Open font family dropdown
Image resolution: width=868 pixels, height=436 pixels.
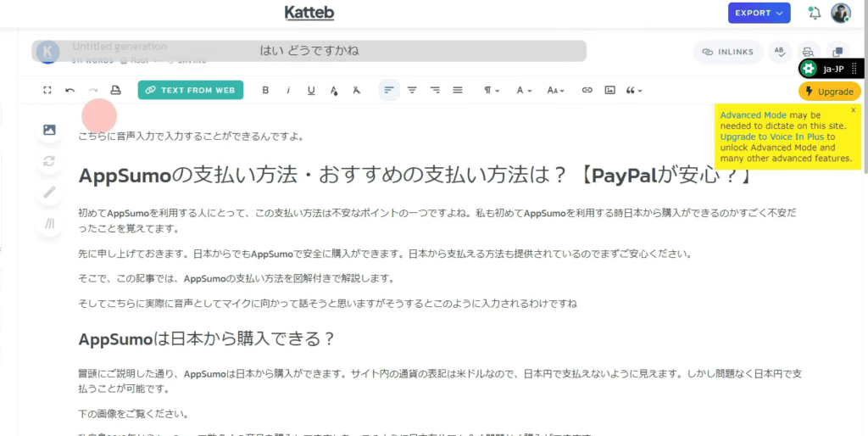point(524,90)
